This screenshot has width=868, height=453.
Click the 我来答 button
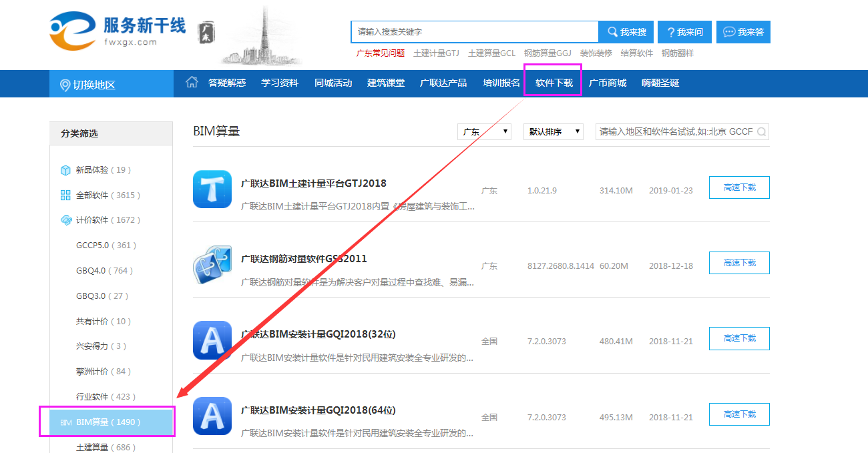coord(743,32)
